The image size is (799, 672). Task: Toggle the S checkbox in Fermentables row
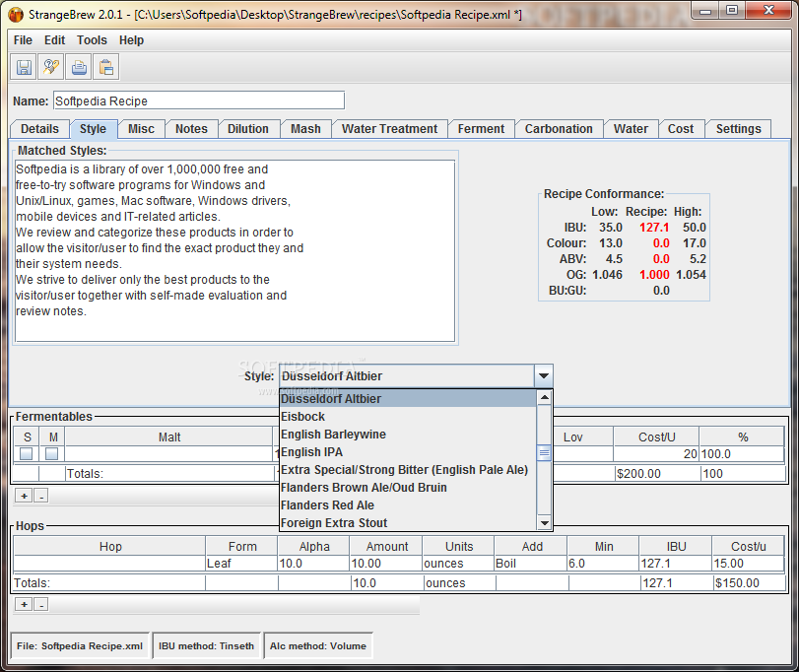(26, 453)
